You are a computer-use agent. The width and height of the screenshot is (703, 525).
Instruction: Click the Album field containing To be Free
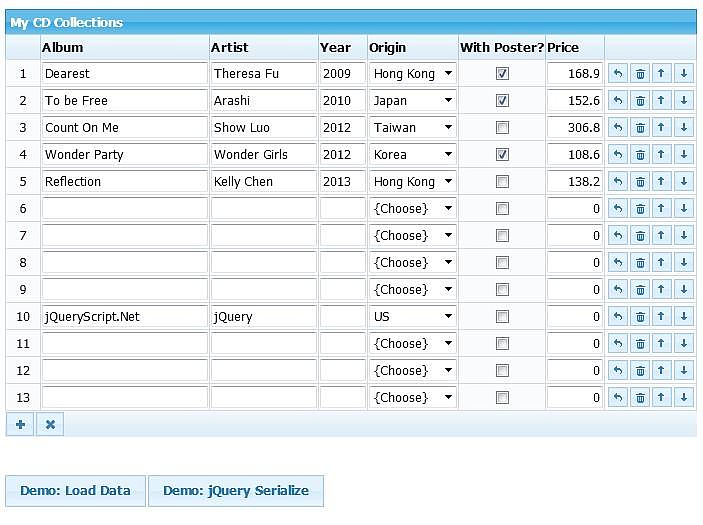[x=124, y=100]
